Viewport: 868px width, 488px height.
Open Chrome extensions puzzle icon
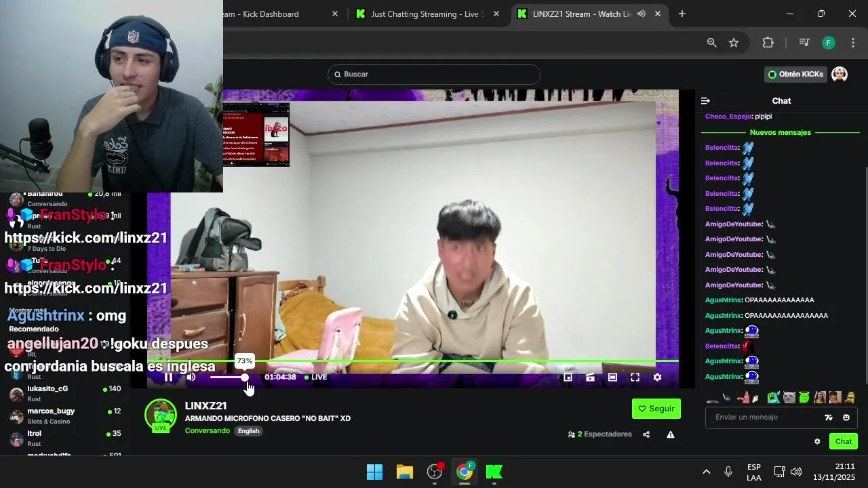(x=768, y=43)
